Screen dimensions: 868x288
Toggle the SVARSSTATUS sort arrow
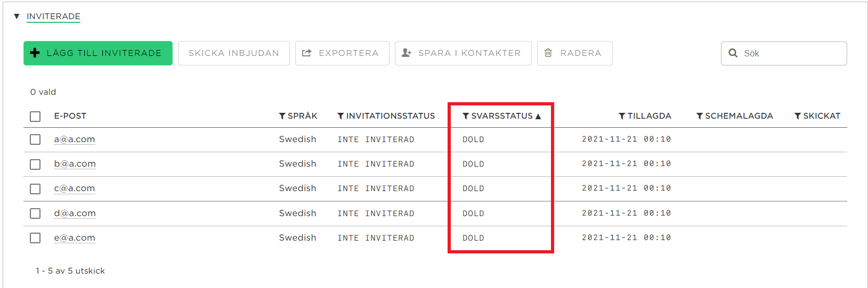(538, 117)
